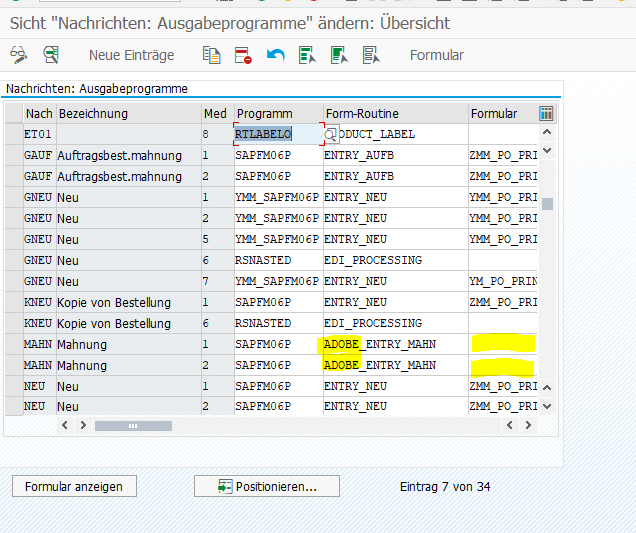The width and height of the screenshot is (636, 533).
Task: Select the ET01 row selector
Action: [x=14, y=134]
